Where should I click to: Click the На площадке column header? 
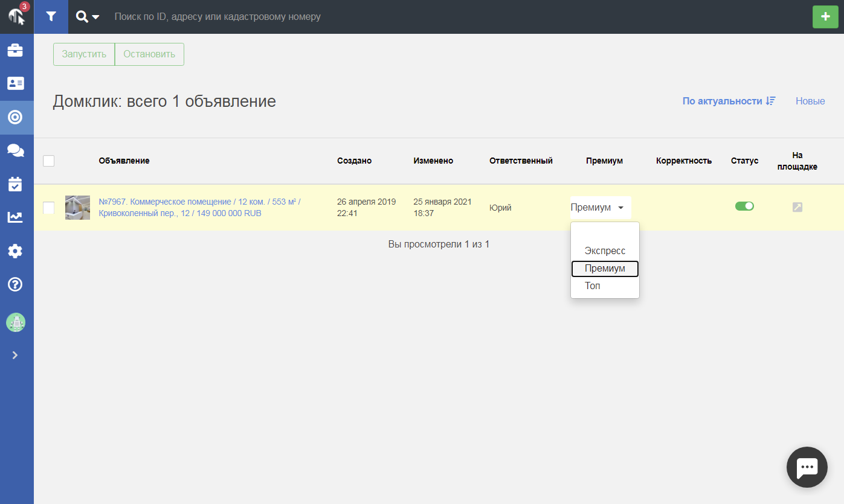(797, 161)
